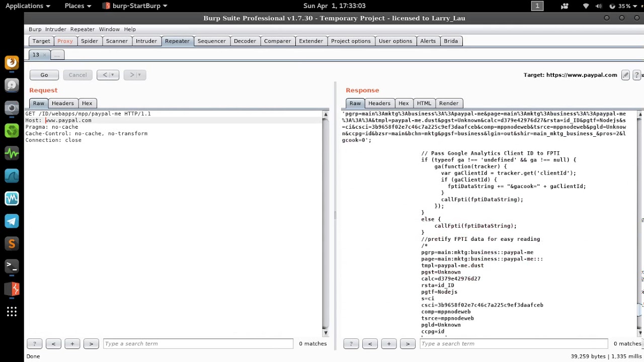This screenshot has width=644, height=362.
Task: Switch to Burp Suite dock icon
Action: [x=12, y=289]
